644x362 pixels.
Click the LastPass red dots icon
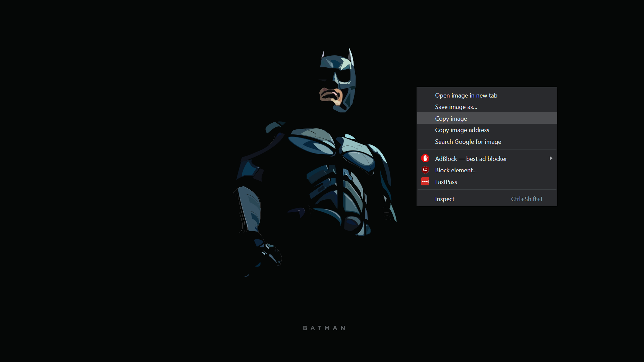tap(425, 182)
